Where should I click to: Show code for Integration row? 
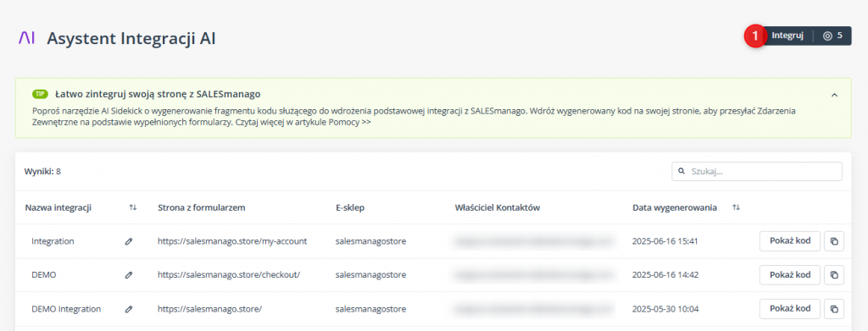click(x=790, y=241)
